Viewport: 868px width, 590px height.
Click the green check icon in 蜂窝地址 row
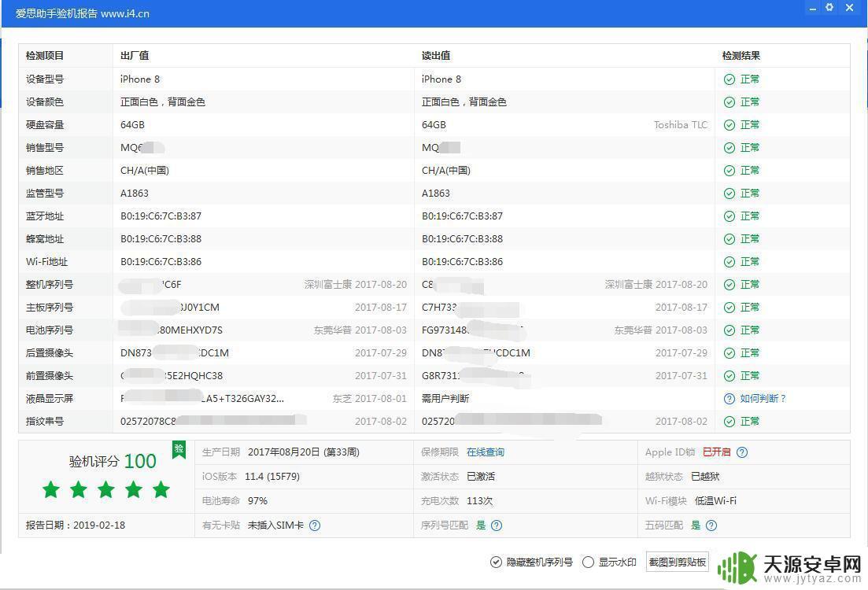pos(729,239)
